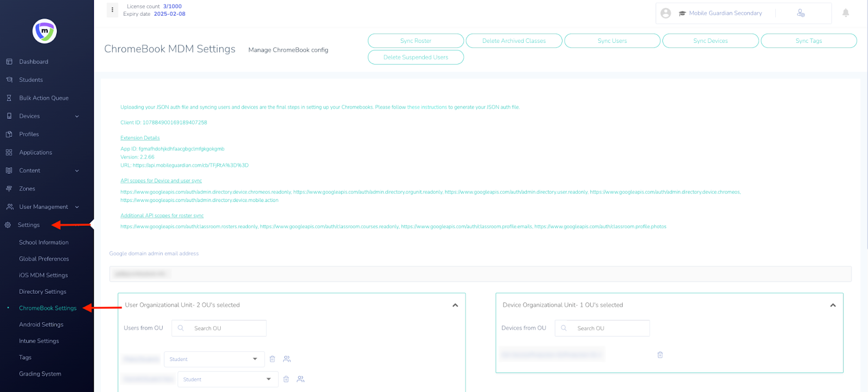Click the Users from OU search field
The image size is (868, 392).
(x=219, y=328)
